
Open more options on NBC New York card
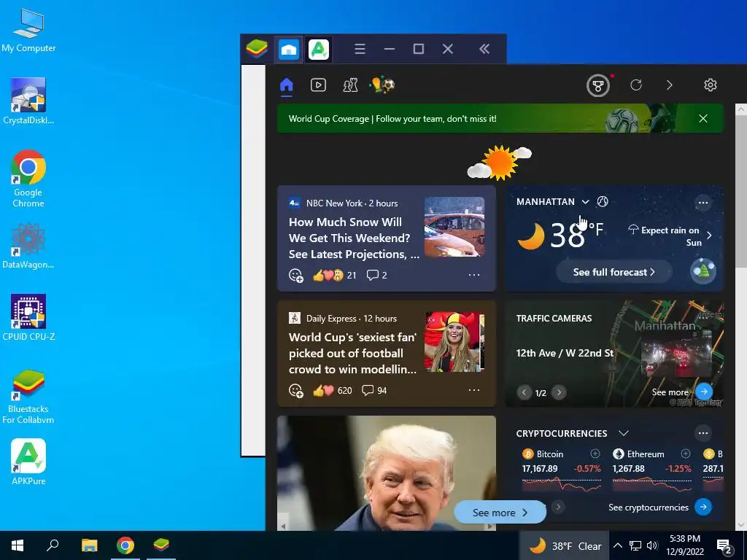(x=474, y=275)
